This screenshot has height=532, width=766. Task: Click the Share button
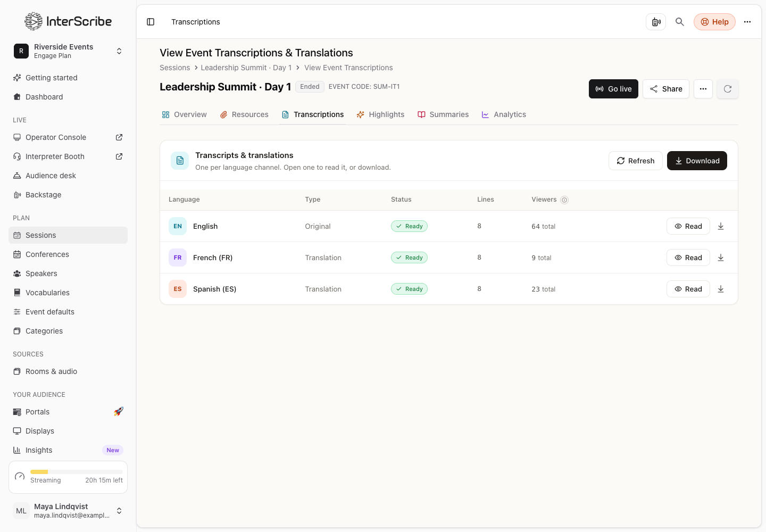pyautogui.click(x=666, y=89)
